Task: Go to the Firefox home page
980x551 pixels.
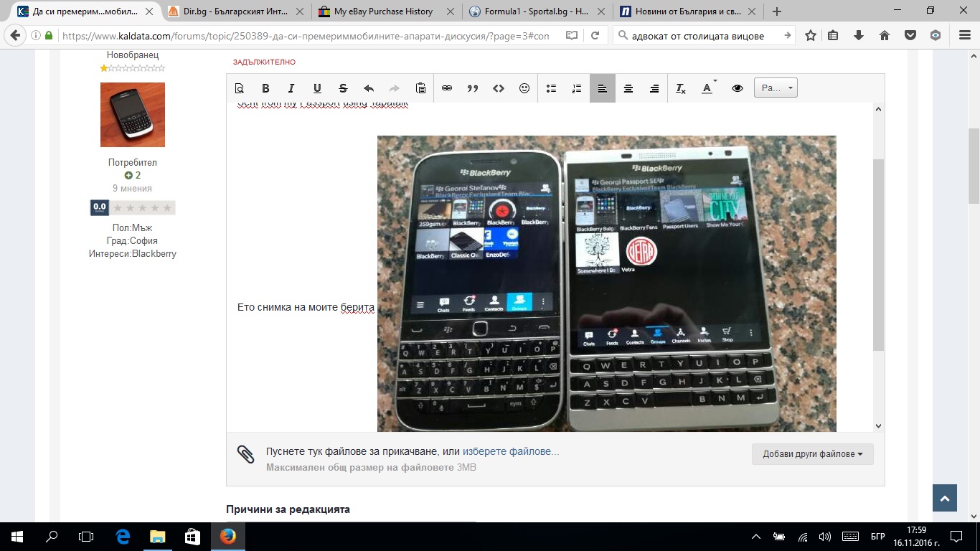Action: click(x=884, y=36)
